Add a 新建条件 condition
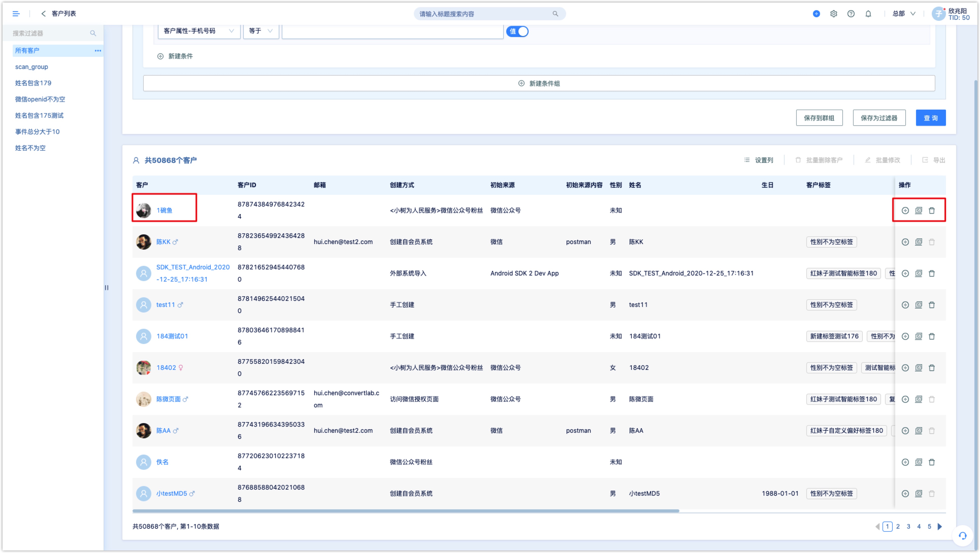 tap(175, 56)
